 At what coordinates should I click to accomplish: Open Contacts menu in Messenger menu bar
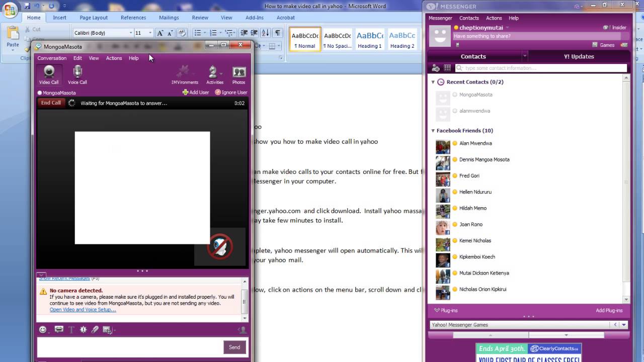469,18
